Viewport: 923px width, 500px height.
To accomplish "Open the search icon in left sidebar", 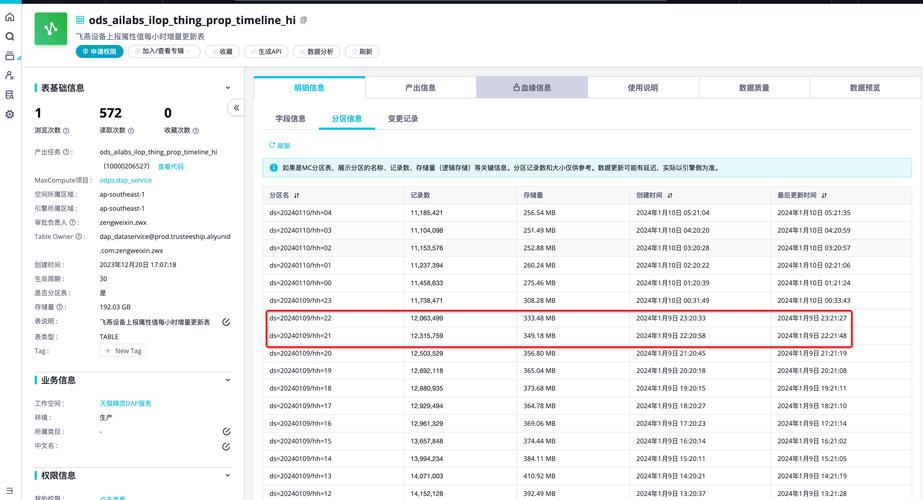I will click(9, 37).
